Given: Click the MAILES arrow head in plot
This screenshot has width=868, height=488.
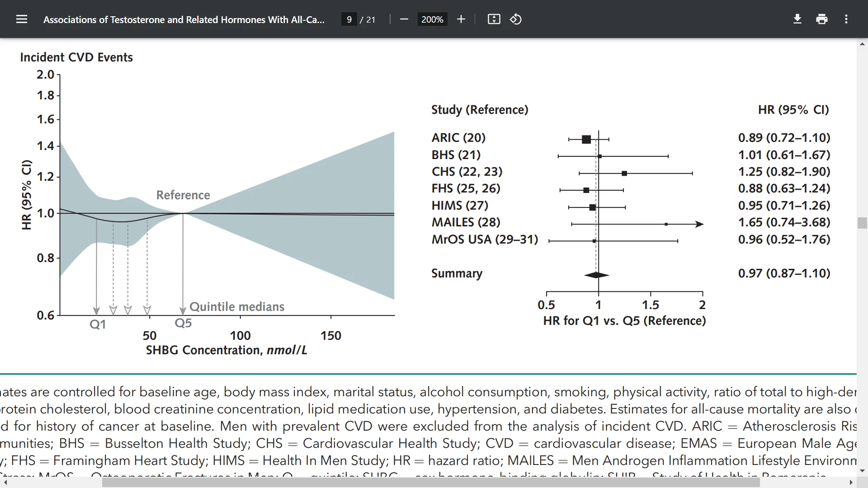Looking at the screenshot, I should pyautogui.click(x=699, y=224).
